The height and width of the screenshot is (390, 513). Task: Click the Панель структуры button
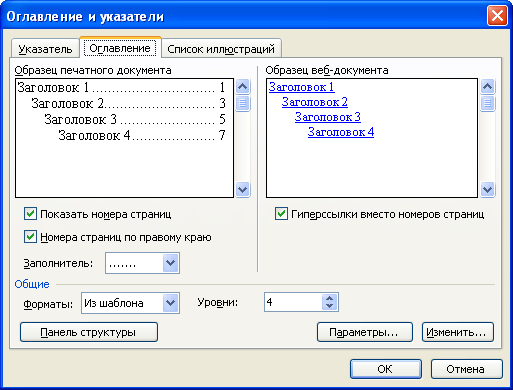[89, 332]
